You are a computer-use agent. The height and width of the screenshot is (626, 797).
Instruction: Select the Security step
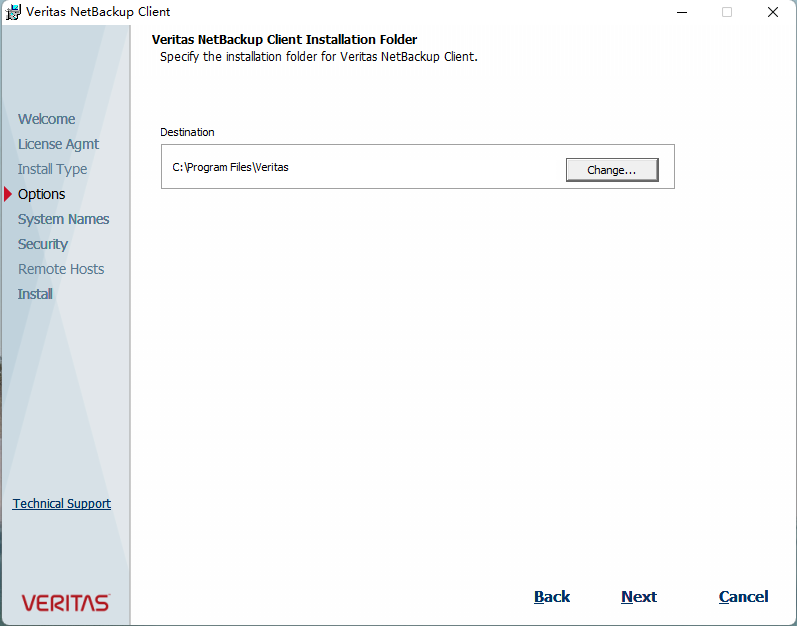click(x=43, y=244)
